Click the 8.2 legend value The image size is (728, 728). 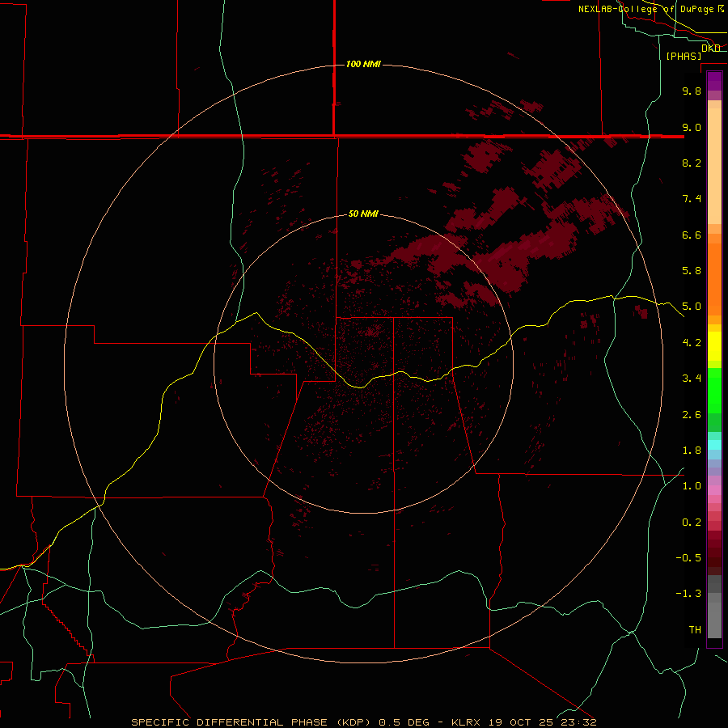tap(692, 163)
